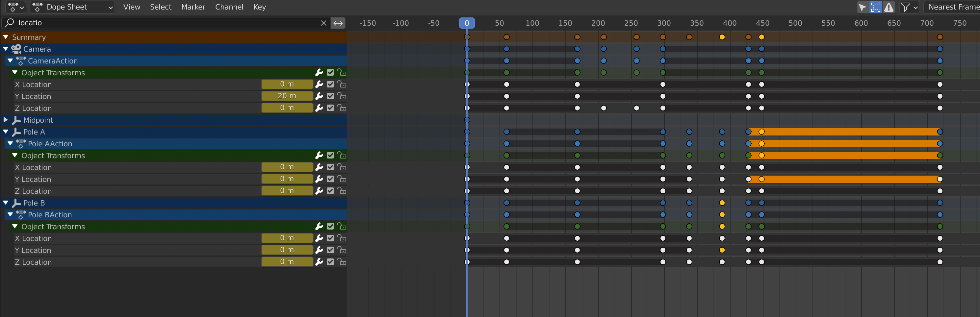Collapse the Pole A channel
Screen dimensions: 980x317
point(6,132)
